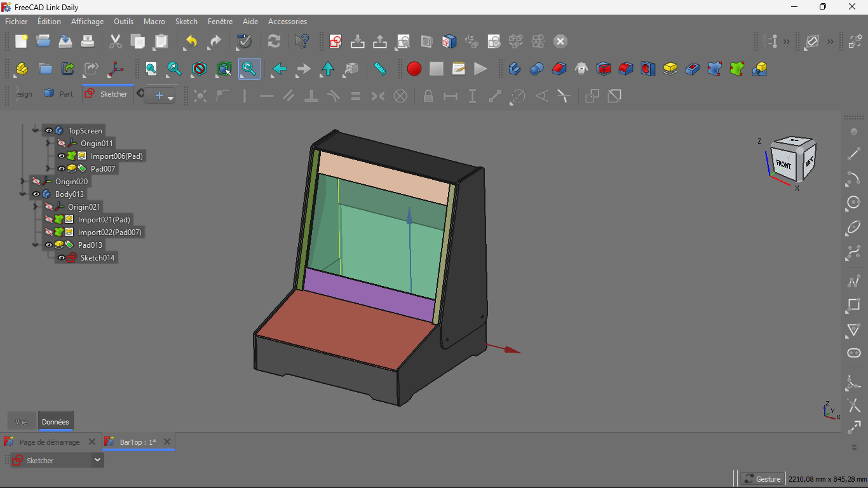Image resolution: width=868 pixels, height=488 pixels.
Task: Toggle visibility of Origin011
Action: 62,143
